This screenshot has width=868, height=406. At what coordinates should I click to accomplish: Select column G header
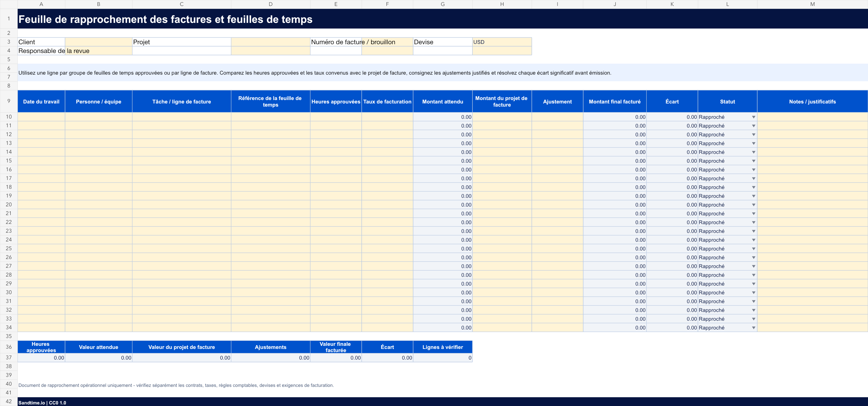(x=442, y=4)
